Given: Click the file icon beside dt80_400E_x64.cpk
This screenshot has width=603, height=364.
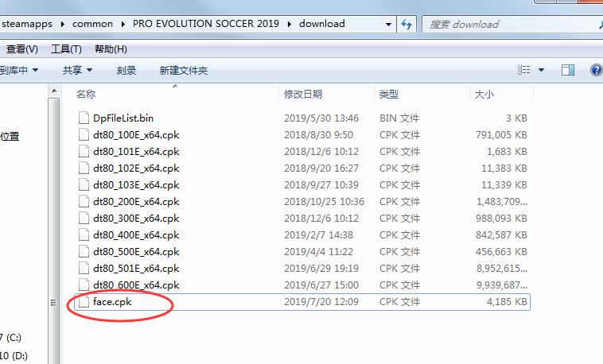Looking at the screenshot, I should click(84, 234).
